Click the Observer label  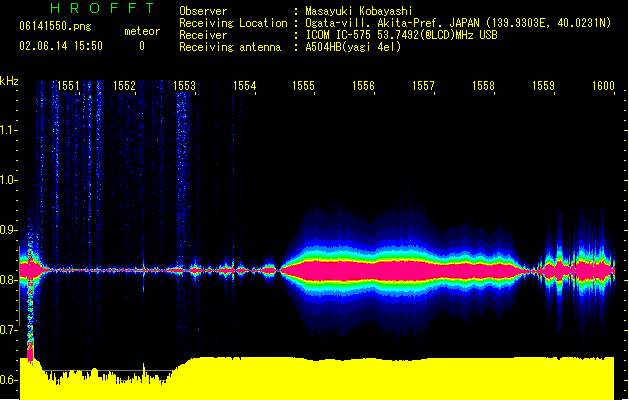(x=203, y=11)
